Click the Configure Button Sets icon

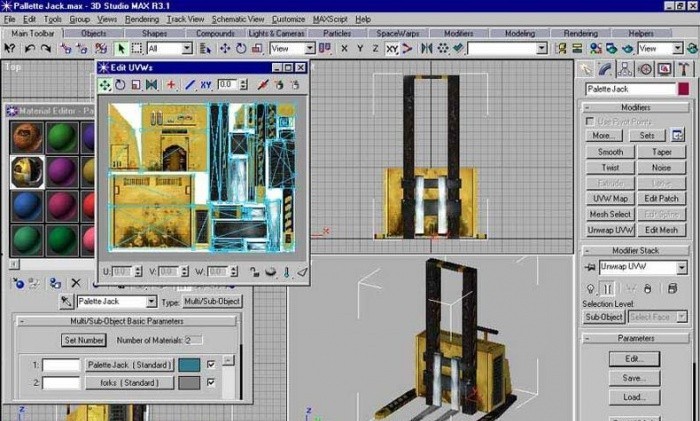click(676, 135)
